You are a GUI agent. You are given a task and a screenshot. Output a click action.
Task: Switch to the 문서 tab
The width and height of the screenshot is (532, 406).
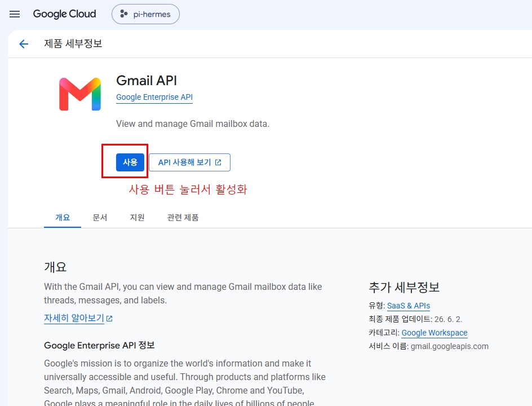coord(100,217)
